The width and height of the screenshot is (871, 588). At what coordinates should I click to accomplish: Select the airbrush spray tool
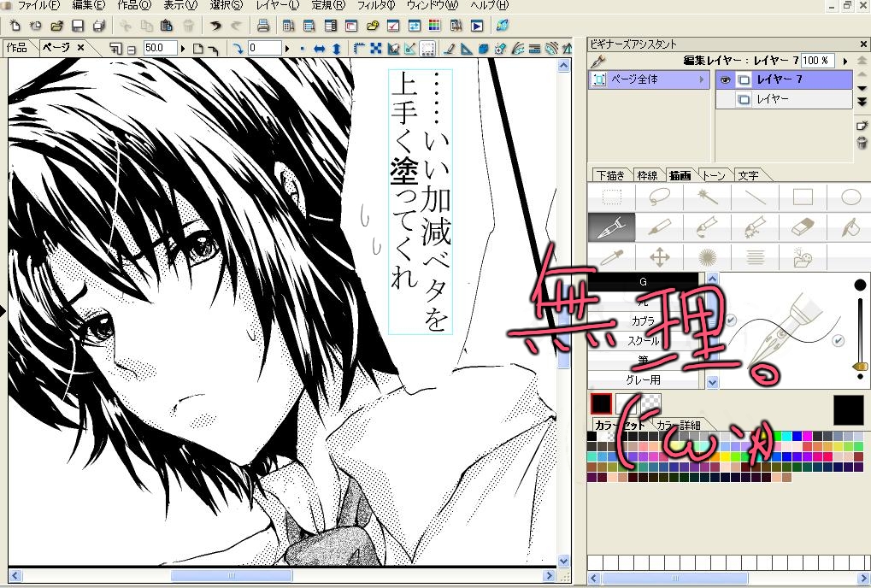(x=755, y=227)
